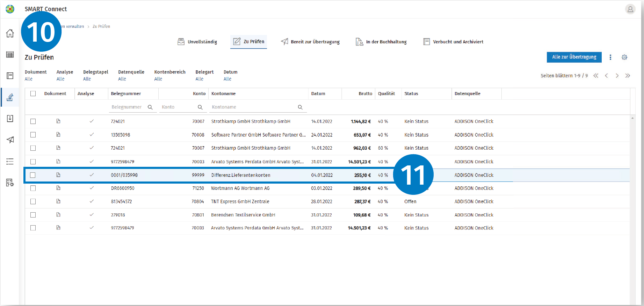
Task: Click the Alle zur Übertragung button
Action: 574,57
